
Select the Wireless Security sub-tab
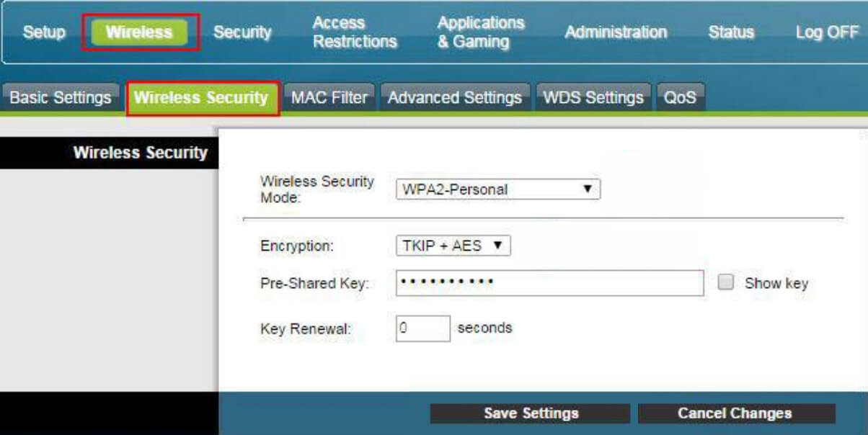click(x=201, y=98)
